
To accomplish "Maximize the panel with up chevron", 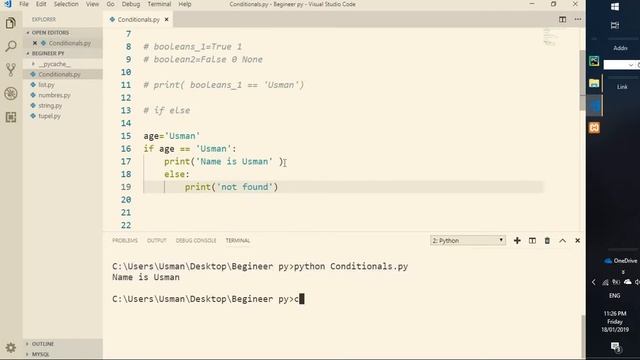I will click(x=562, y=240).
